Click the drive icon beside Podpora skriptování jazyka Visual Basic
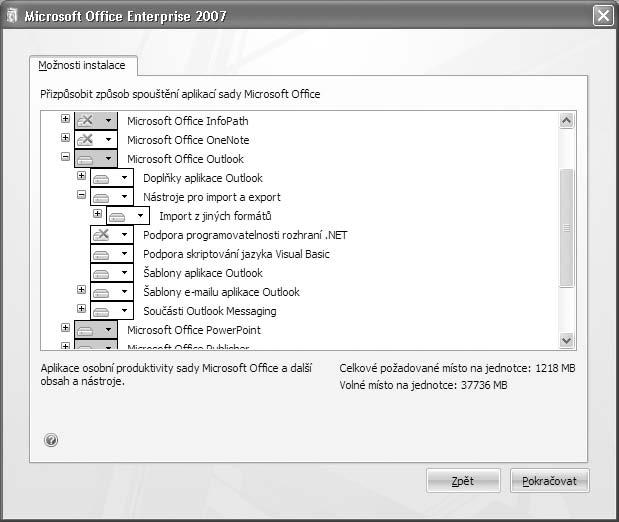The image size is (619, 522). point(101,255)
